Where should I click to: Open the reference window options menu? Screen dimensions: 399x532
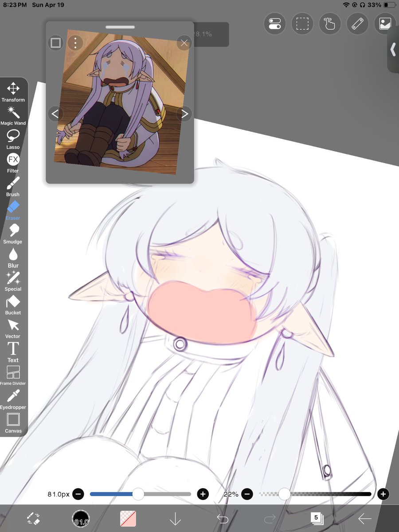[x=76, y=43]
